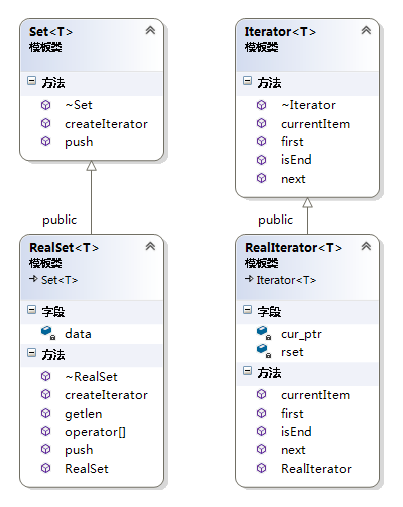Collapse the RealIterator<T> class chevron

pyautogui.click(x=366, y=246)
